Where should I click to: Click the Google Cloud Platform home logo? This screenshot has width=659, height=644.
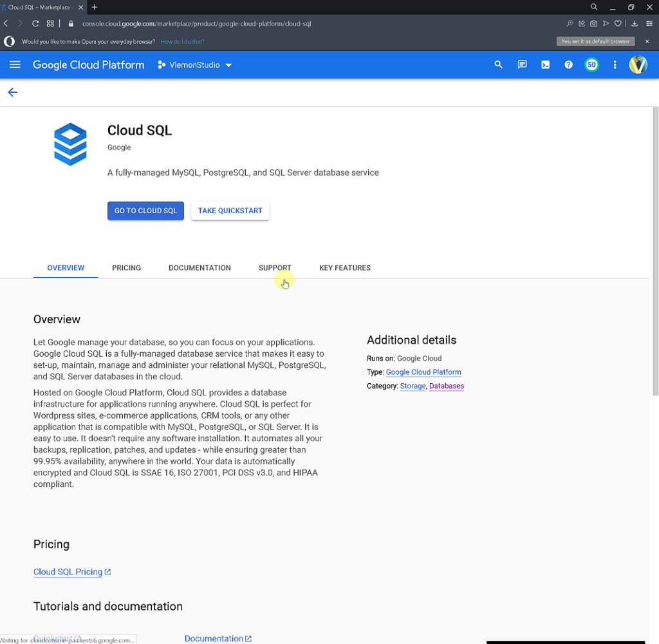(x=88, y=64)
